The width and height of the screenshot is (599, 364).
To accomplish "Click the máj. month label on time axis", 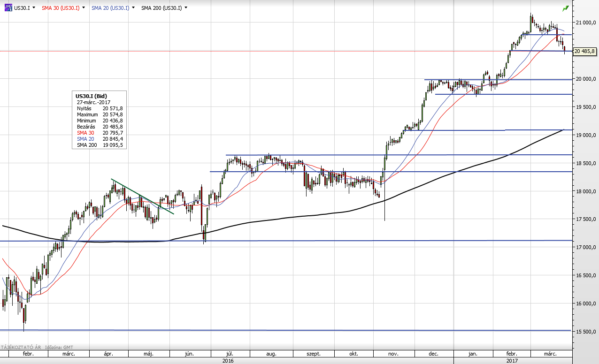I will (149, 354).
